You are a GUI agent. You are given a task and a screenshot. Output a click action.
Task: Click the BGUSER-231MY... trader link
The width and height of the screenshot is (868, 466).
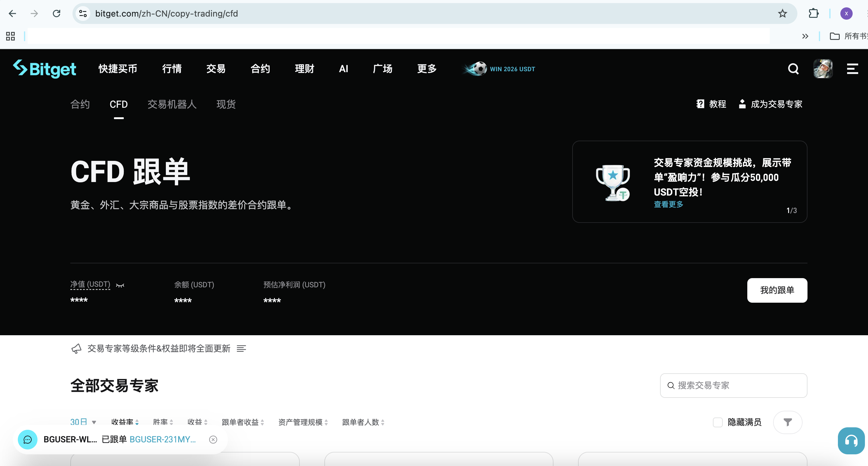pos(162,439)
